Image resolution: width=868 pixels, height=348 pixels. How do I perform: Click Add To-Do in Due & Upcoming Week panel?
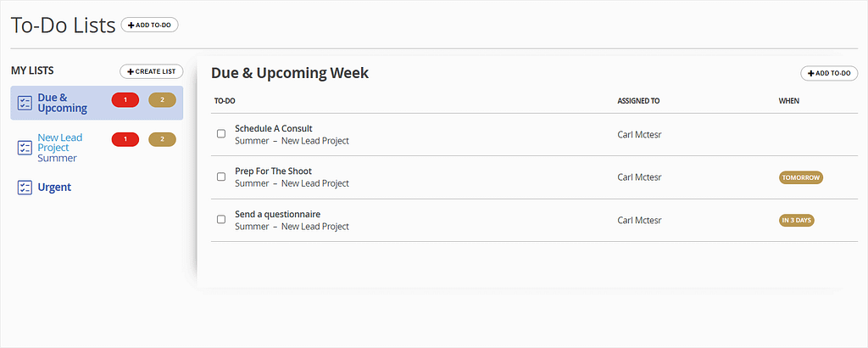829,74
